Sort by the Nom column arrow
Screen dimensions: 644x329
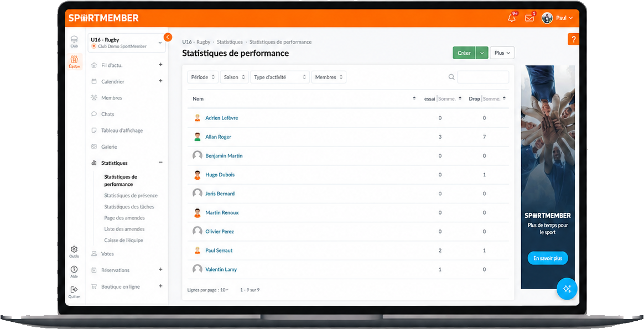pos(414,98)
